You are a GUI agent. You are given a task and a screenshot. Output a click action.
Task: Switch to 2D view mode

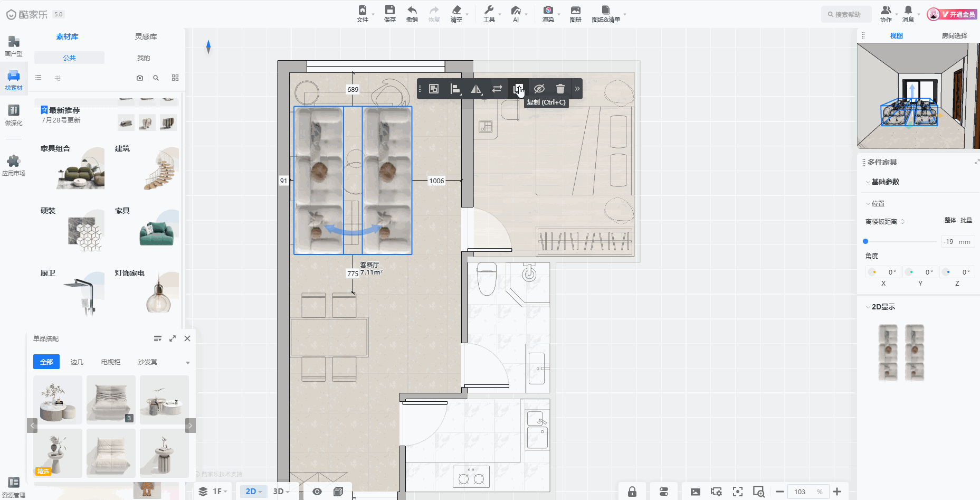(252, 492)
